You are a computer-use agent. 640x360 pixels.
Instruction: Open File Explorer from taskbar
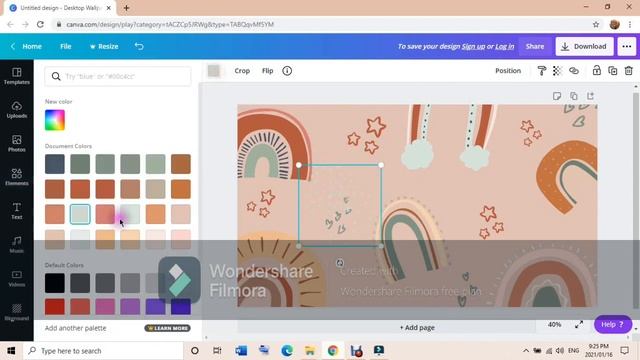310,351
